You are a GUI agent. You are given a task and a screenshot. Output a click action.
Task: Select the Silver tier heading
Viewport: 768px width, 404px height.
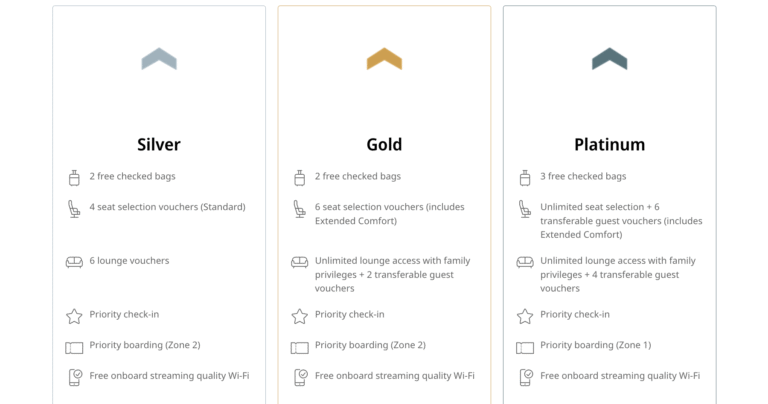pyautogui.click(x=159, y=144)
